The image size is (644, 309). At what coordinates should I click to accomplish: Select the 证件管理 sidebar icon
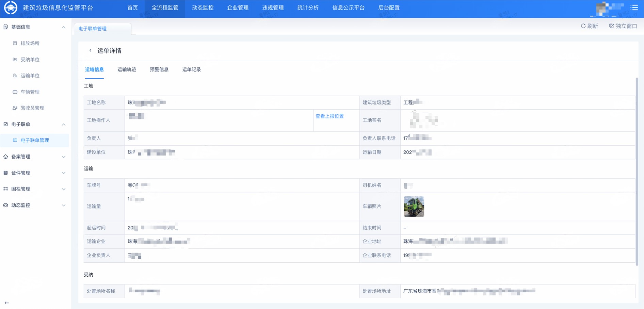click(x=5, y=173)
